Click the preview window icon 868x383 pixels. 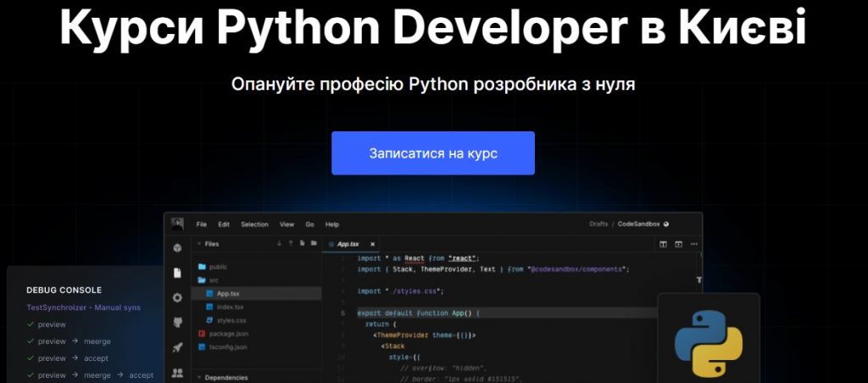678,244
